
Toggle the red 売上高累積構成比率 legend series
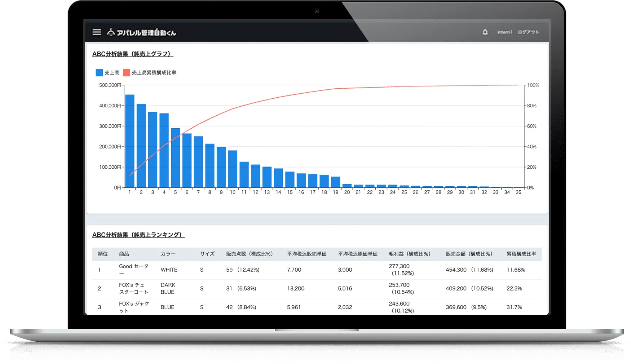click(x=150, y=73)
